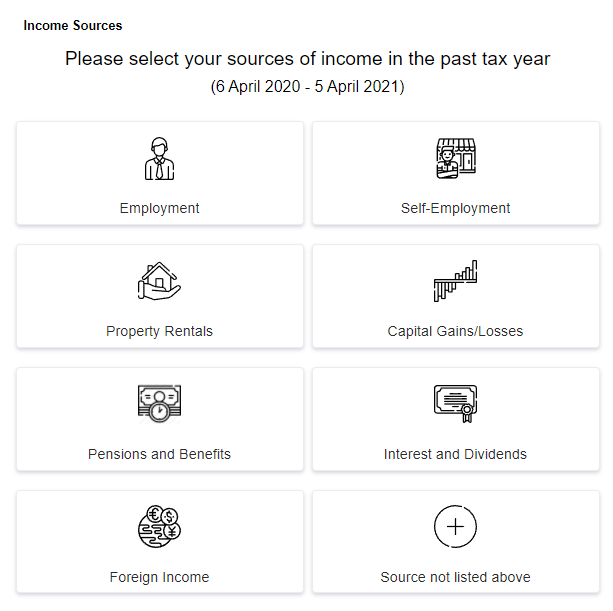Click the plus circle icon
This screenshot has height=611, width=613.
(x=456, y=527)
